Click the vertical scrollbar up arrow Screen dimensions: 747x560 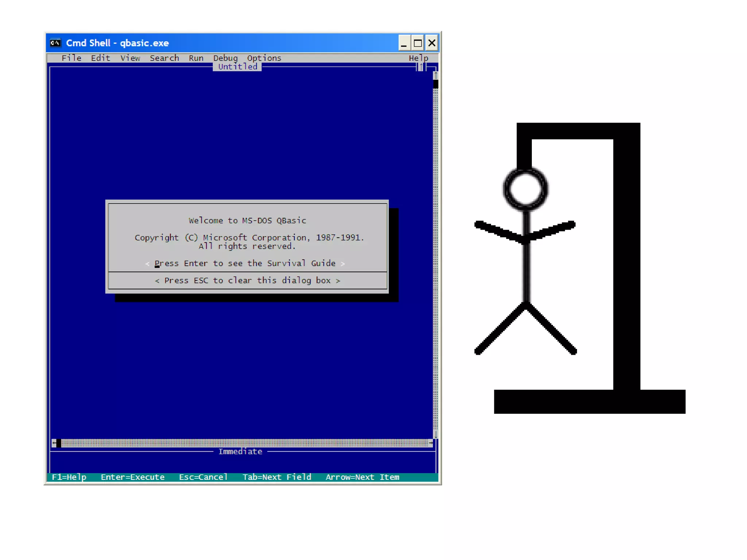tap(435, 75)
